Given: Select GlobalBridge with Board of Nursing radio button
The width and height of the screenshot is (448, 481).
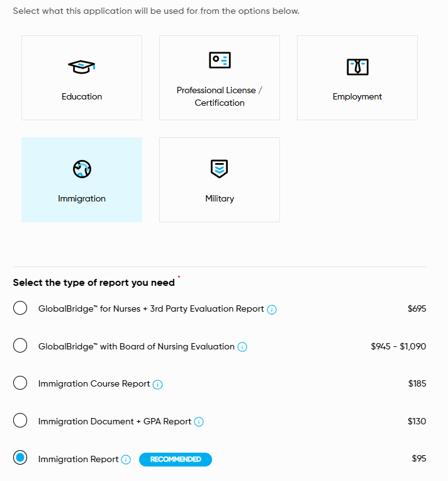Looking at the screenshot, I should click(20, 346).
